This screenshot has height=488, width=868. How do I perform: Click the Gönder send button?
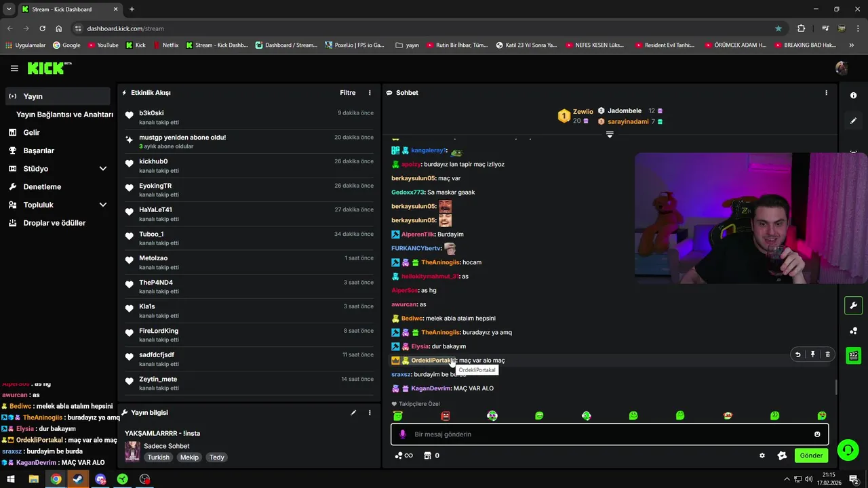(811, 455)
